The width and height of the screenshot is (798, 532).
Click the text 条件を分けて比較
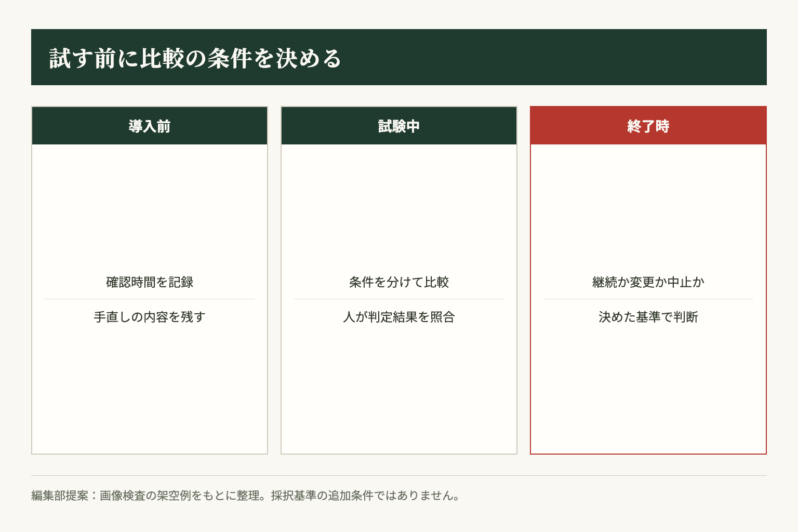pyautogui.click(x=399, y=282)
